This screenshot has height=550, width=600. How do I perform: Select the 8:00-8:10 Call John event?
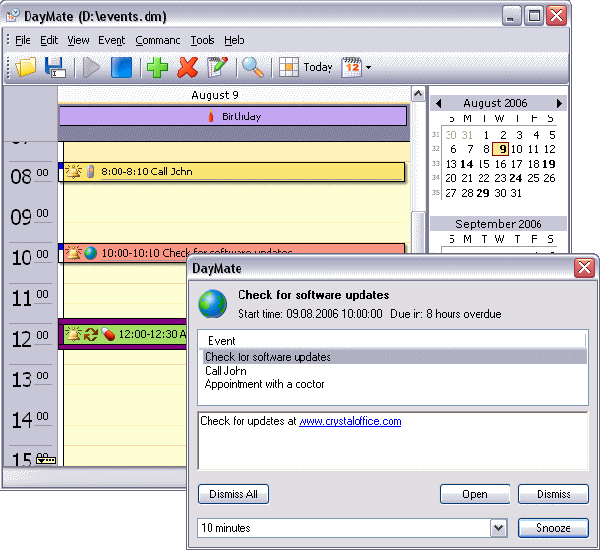pyautogui.click(x=234, y=171)
